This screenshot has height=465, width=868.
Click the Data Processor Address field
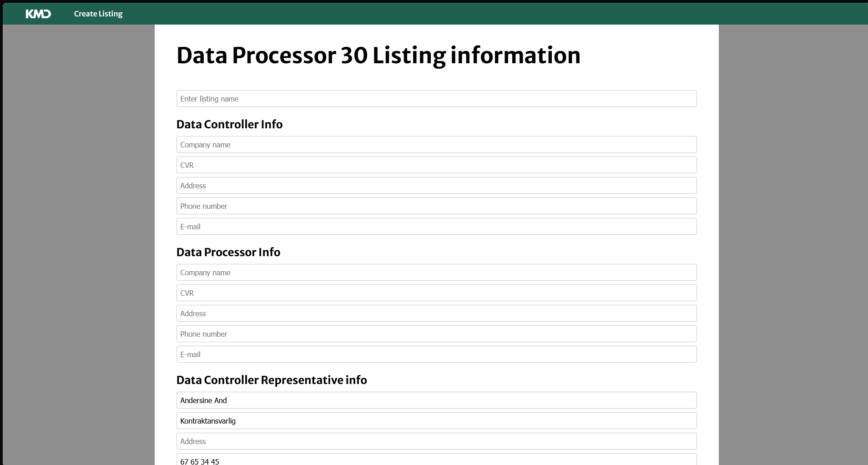click(436, 313)
